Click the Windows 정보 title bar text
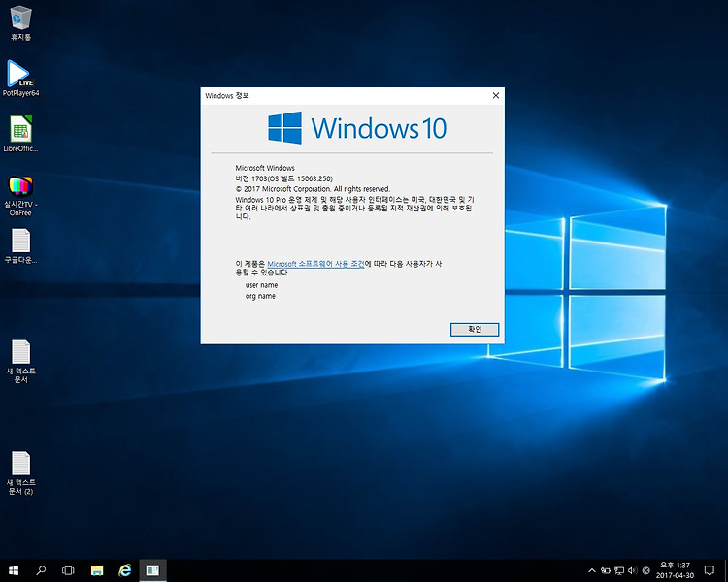Viewport: 728px width, 582px height. [x=227, y=96]
